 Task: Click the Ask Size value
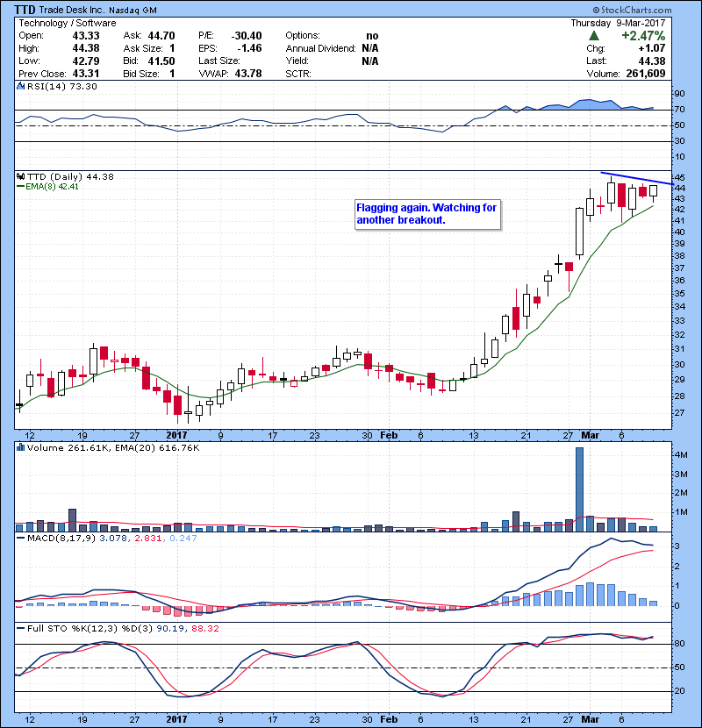pyautogui.click(x=172, y=48)
